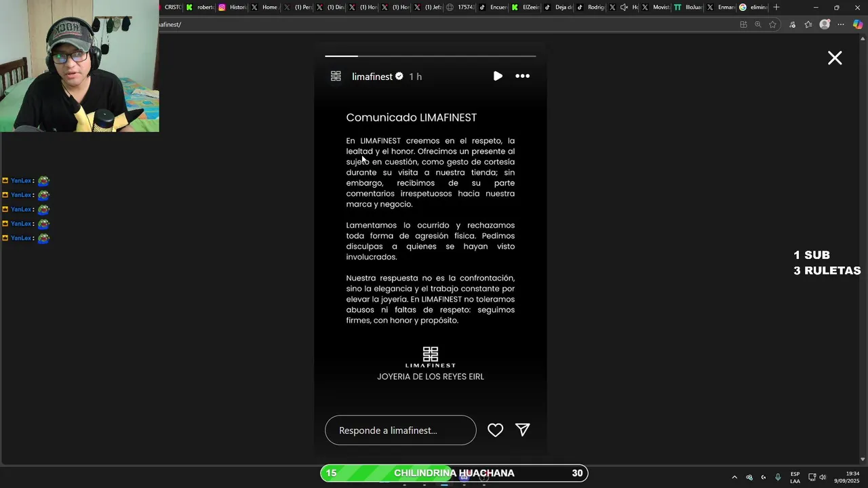
Task: Focus the 'Responde a limafinest...' reply field
Action: click(x=400, y=430)
